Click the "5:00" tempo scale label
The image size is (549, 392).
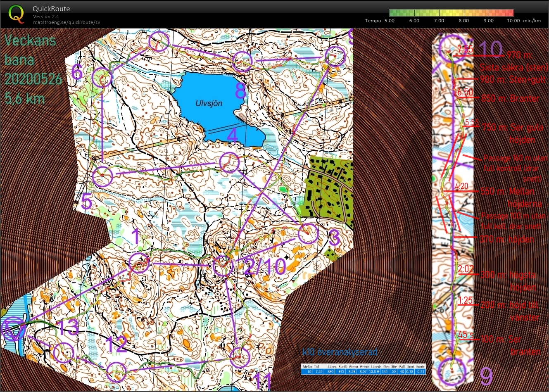(389, 21)
